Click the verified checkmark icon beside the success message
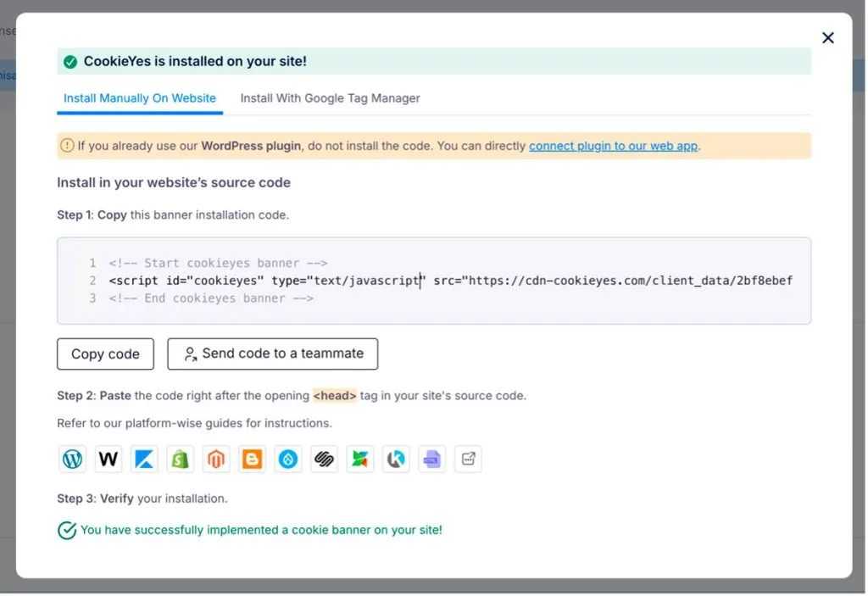The width and height of the screenshot is (868, 596). point(67,532)
